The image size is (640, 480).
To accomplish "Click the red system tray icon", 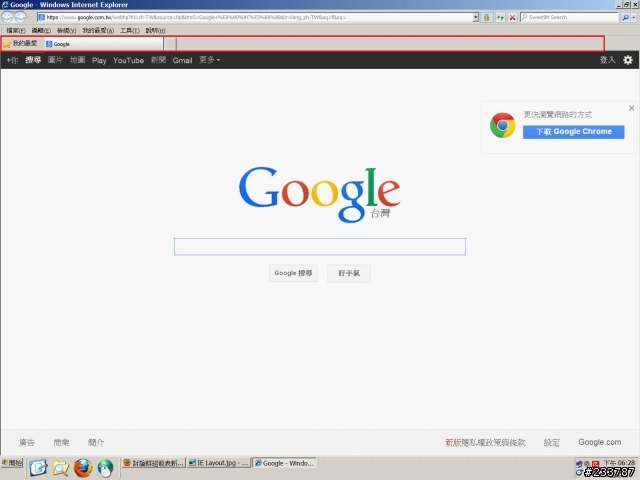I will (596, 464).
